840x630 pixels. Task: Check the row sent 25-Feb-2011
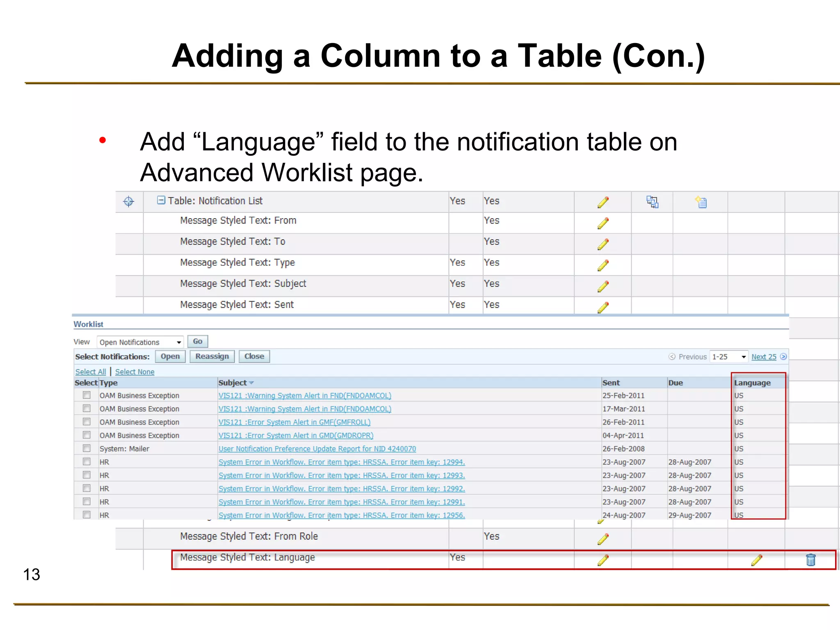point(87,395)
